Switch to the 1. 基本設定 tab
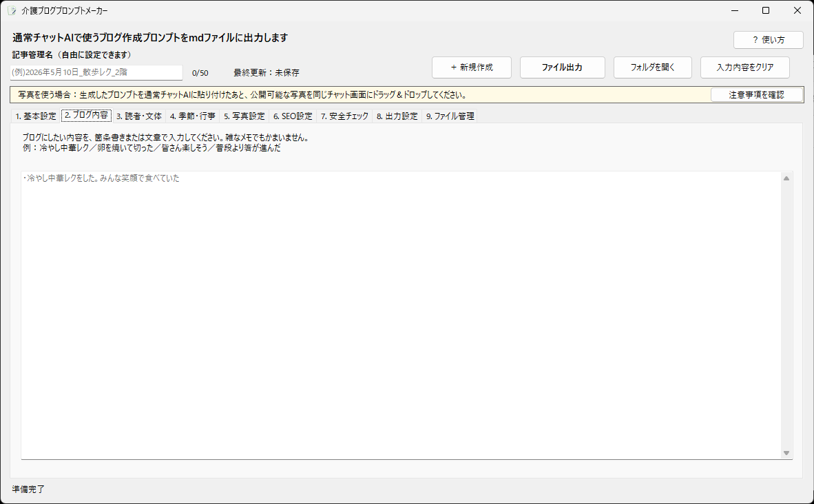 (36, 116)
